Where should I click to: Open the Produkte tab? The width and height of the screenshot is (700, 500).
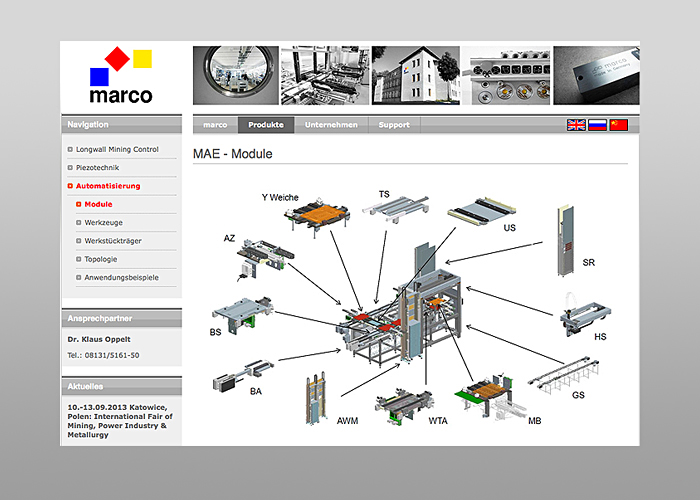pyautogui.click(x=266, y=126)
